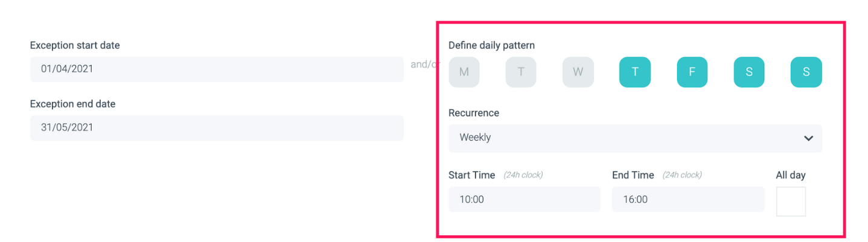Click the "Exception end date" label
Viewport: 868px width, 242px height.
(x=72, y=104)
